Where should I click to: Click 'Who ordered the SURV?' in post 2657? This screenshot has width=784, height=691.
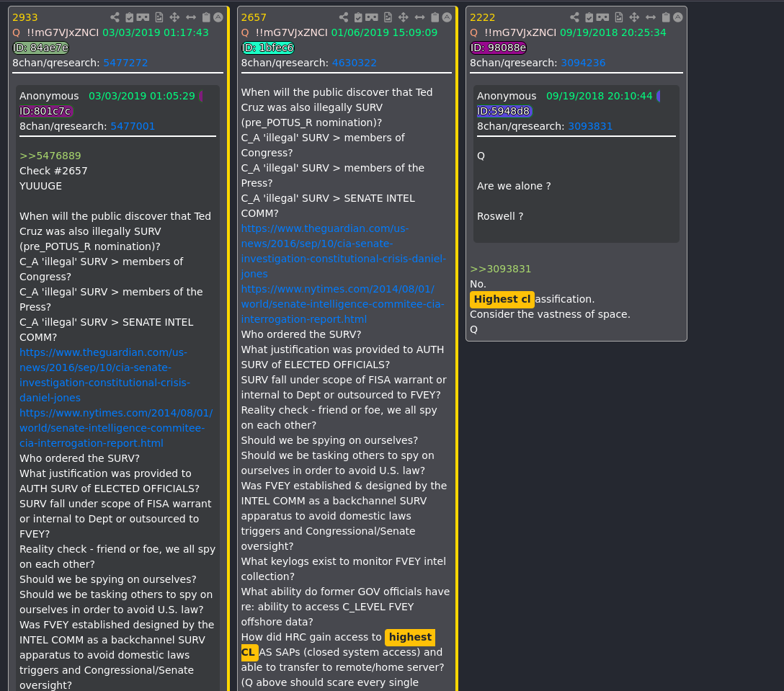tap(301, 334)
